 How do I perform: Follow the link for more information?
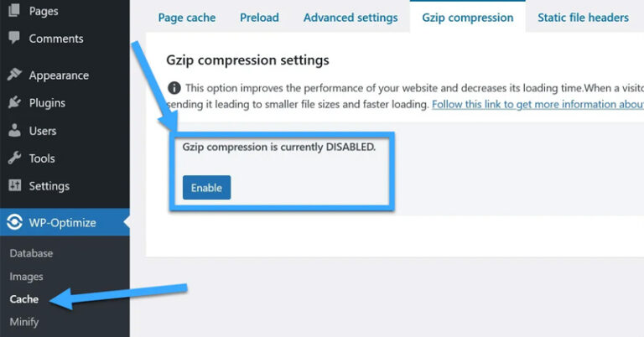click(x=538, y=105)
